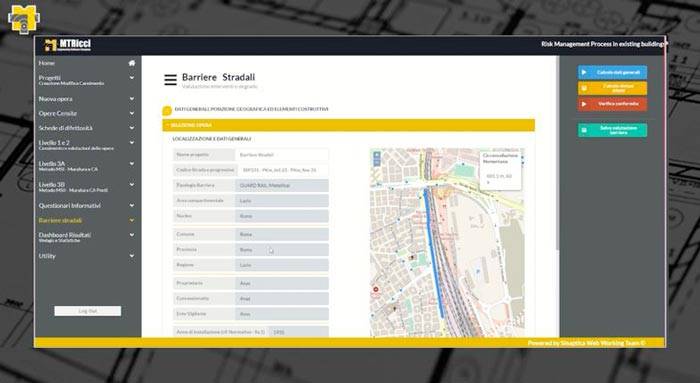Open Progetti menu item
Image resolution: width=700 pixels, height=383 pixels.
pos(50,78)
